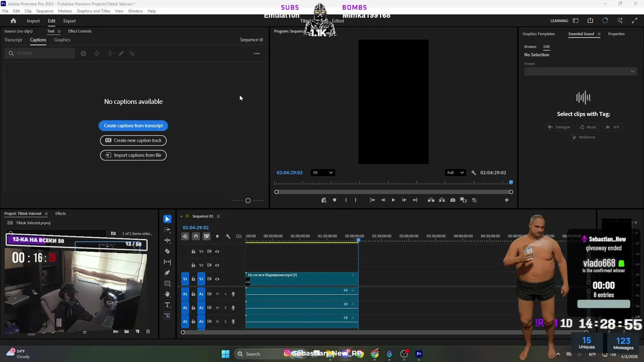
Task: Add a marker in the timeline
Action: point(217,236)
